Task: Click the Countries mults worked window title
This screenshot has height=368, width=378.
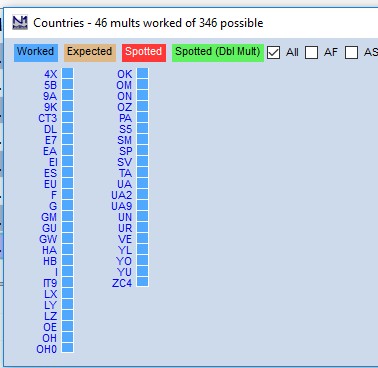Action: point(148,23)
